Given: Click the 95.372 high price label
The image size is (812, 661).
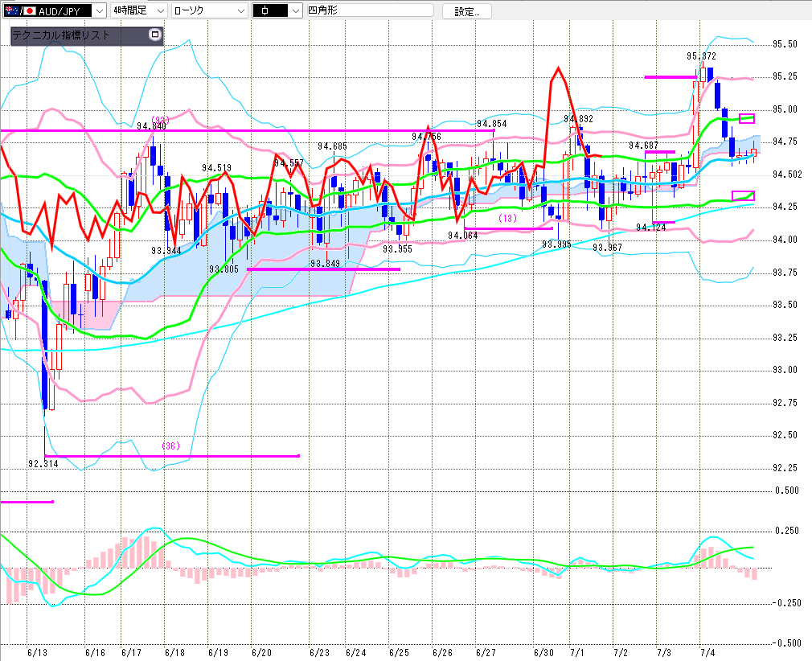Looking at the screenshot, I should pyautogui.click(x=701, y=56).
